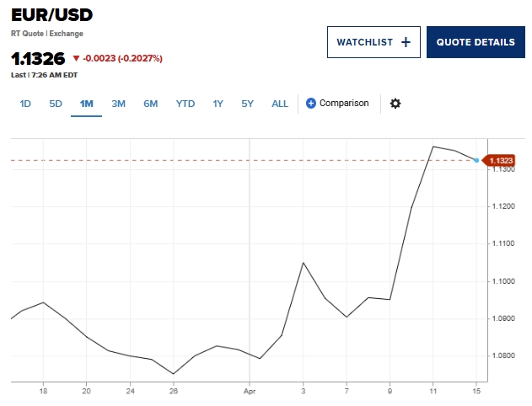Select the 5D time range
Viewport: 532px width, 406px height.
click(x=56, y=104)
